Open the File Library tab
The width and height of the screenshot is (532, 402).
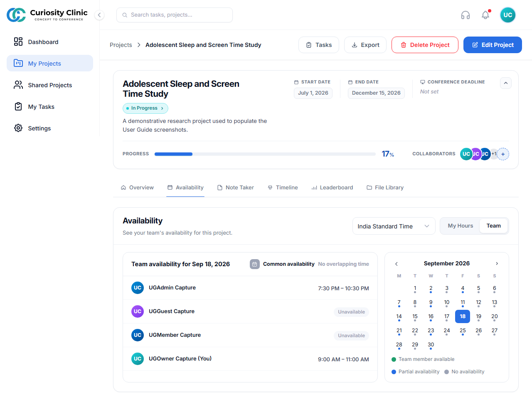(385, 188)
